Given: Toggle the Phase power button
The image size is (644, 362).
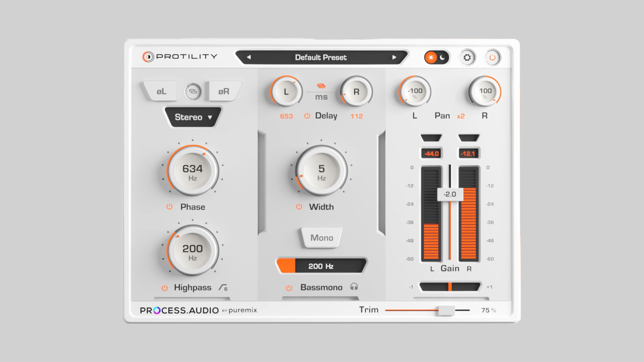Looking at the screenshot, I should (169, 207).
